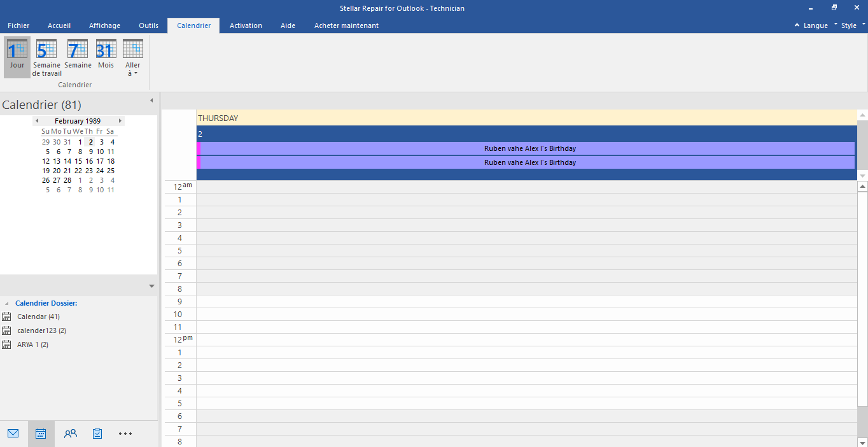Click the time grid scrollbar up arrow

pyautogui.click(x=863, y=187)
